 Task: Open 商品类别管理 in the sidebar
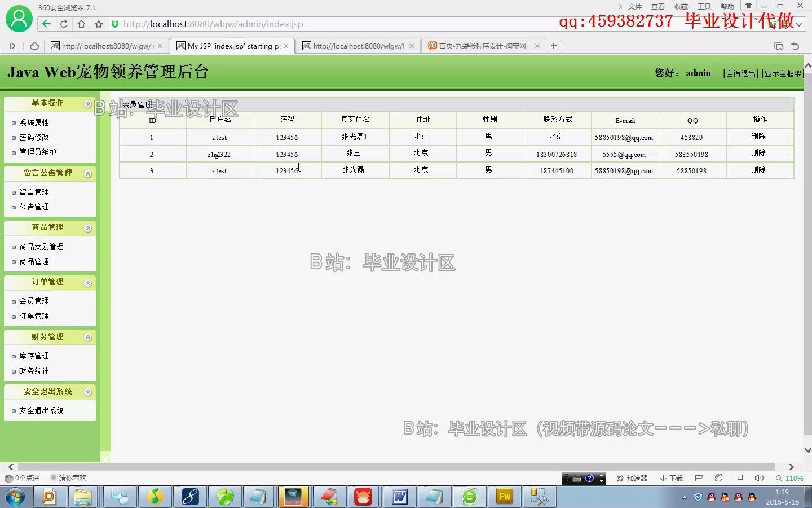(x=41, y=247)
